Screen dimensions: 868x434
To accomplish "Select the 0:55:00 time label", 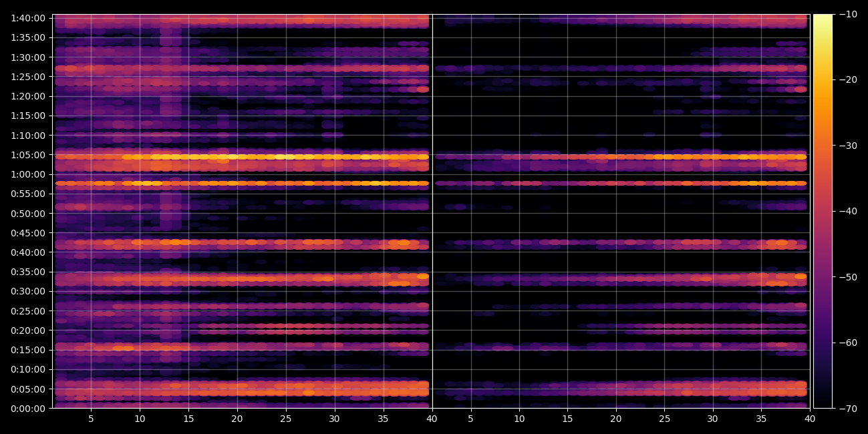I will 29,194.
